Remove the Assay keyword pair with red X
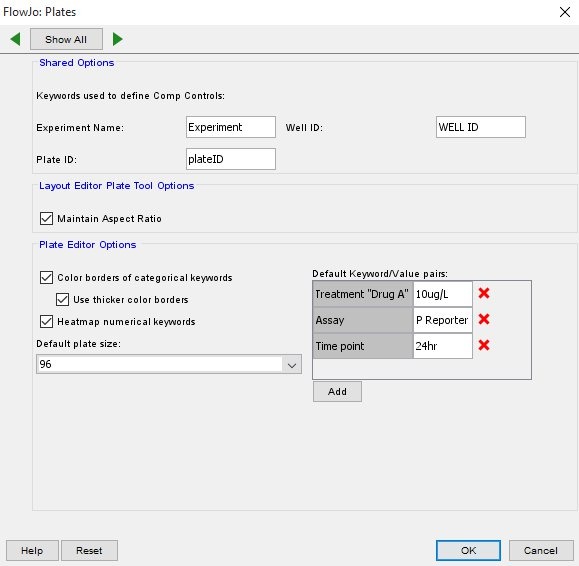The width and height of the screenshot is (579, 566). (484, 319)
